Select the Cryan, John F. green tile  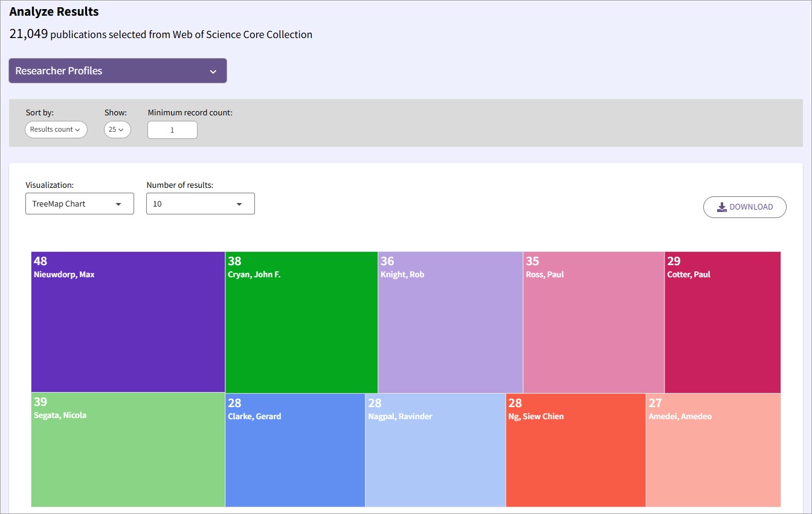(x=301, y=323)
